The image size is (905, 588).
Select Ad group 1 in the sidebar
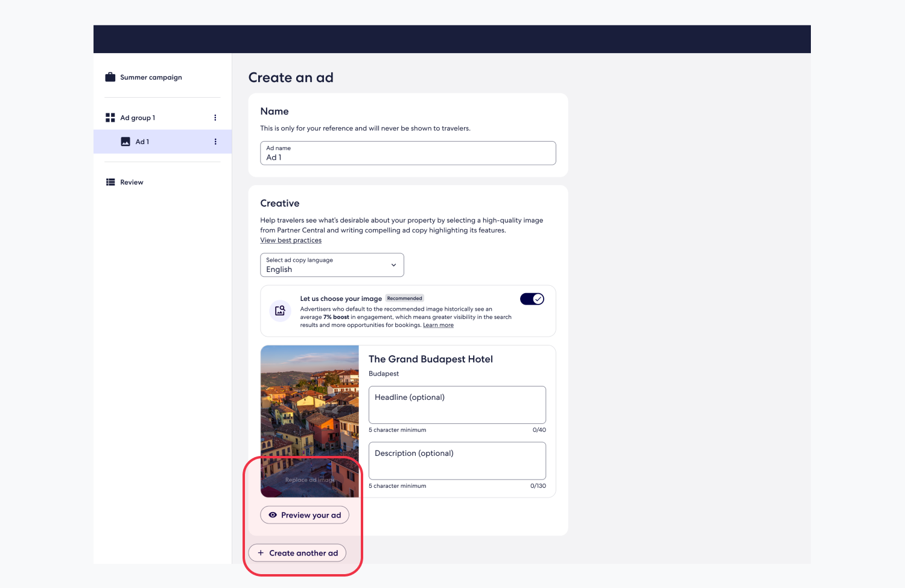(138, 118)
